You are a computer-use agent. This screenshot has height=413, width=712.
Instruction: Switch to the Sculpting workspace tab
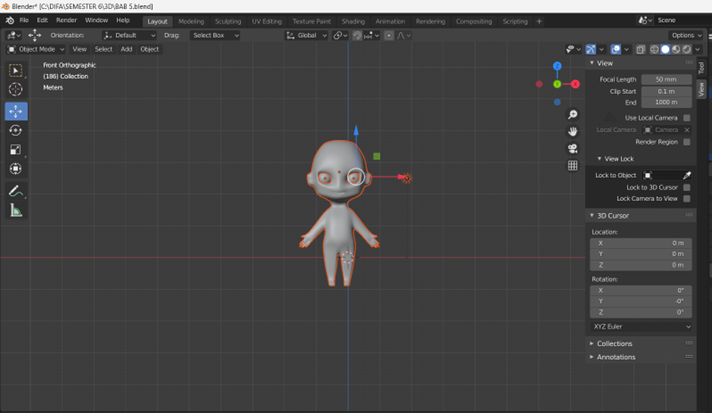[x=228, y=21]
